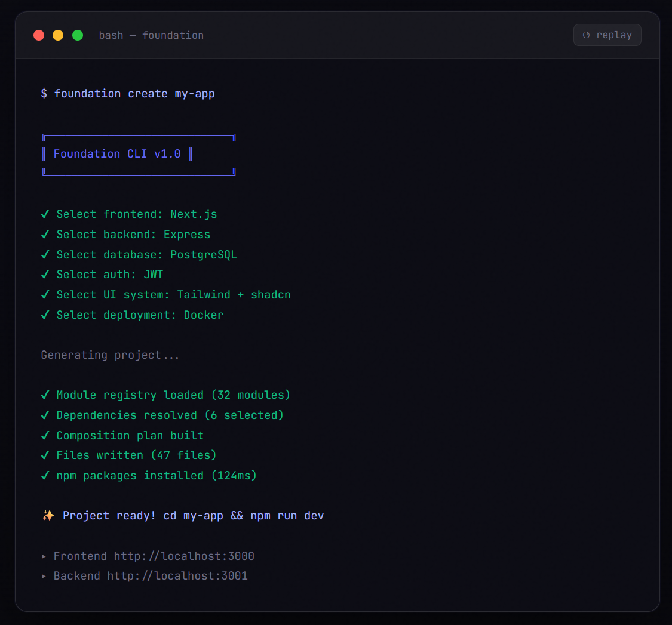Click the checkmark beside Select backend: Express

coord(45,234)
